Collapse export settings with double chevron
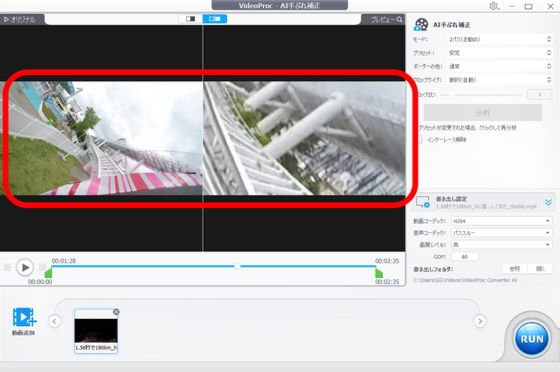This screenshot has width=560, height=372. [549, 202]
